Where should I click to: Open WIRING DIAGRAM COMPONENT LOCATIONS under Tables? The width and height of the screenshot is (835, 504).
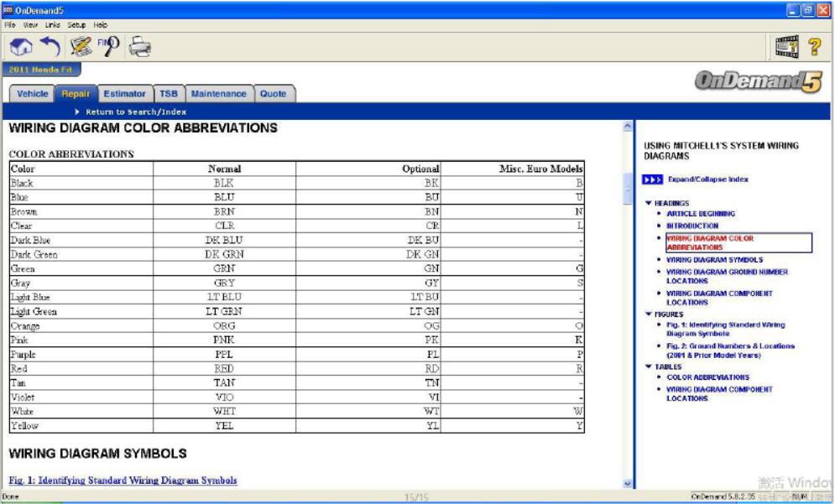click(x=719, y=394)
